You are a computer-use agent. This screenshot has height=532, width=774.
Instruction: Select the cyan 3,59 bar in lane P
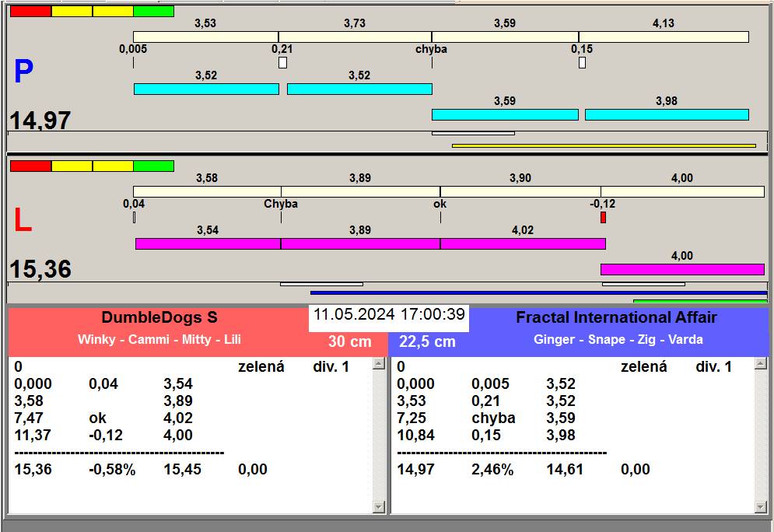tap(505, 115)
